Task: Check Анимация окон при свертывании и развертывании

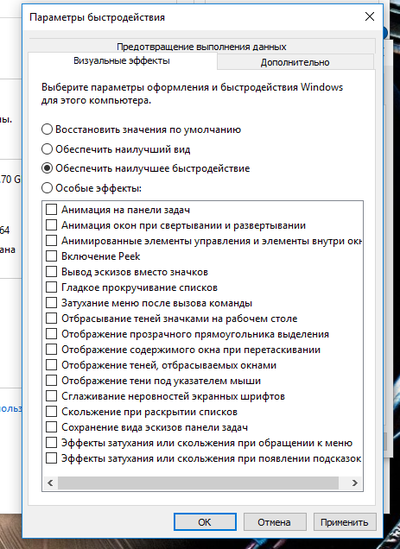Action: [x=51, y=225]
